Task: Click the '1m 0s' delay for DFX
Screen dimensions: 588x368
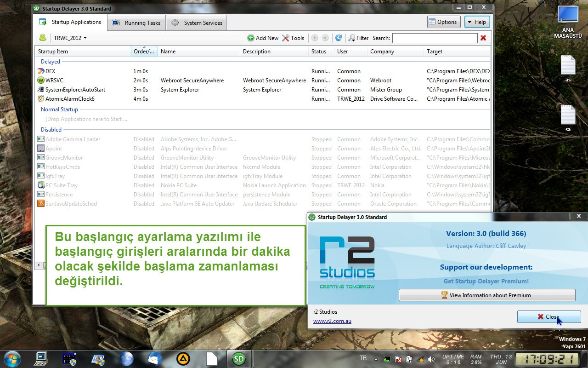Action: [141, 71]
